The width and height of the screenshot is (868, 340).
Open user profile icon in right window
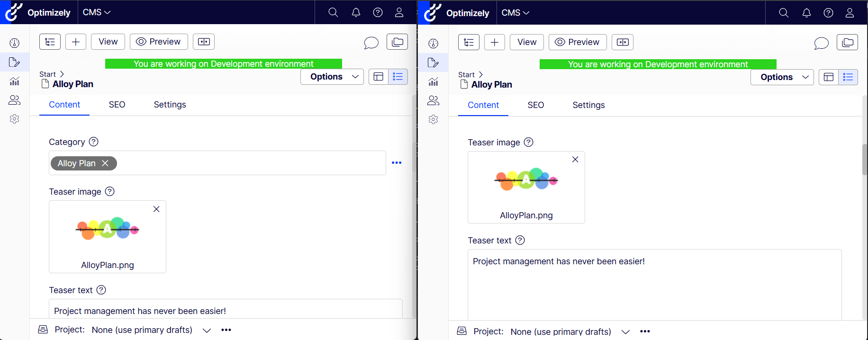(x=850, y=13)
